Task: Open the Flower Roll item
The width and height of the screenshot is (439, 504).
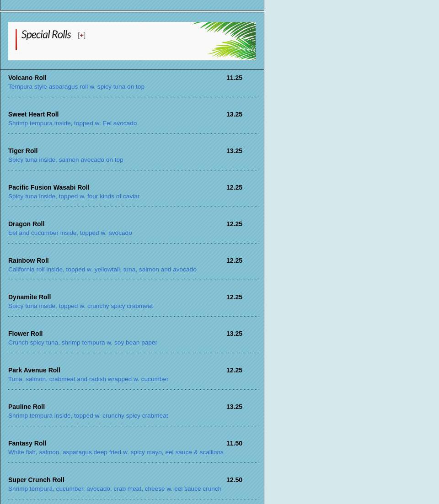Action: [25, 334]
